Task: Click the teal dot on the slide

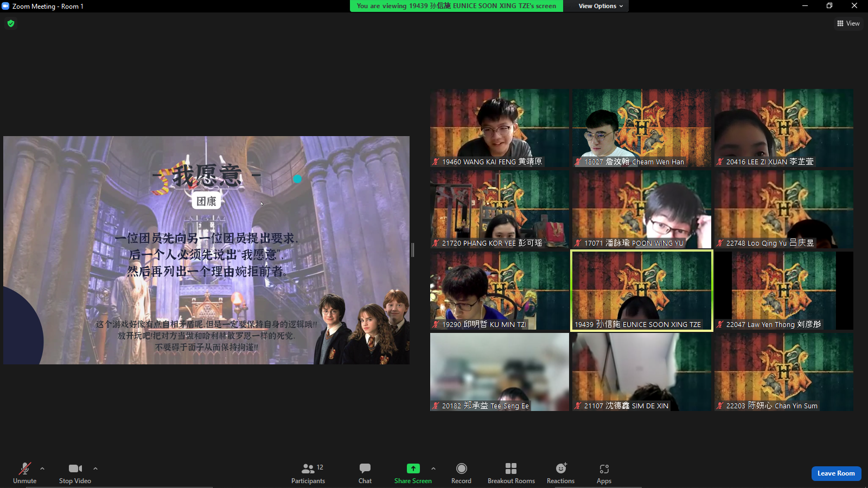Action: tap(297, 179)
